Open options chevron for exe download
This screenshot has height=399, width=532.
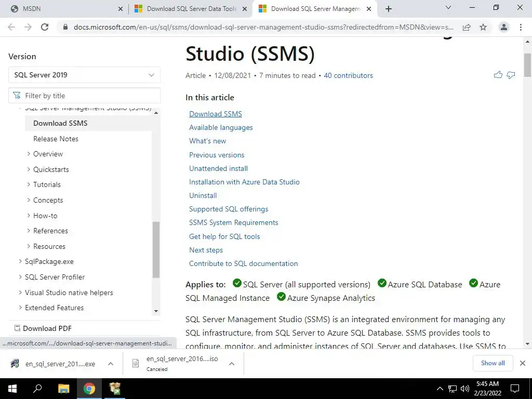click(111, 364)
